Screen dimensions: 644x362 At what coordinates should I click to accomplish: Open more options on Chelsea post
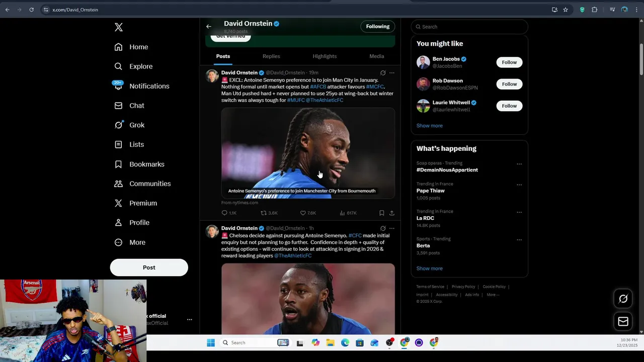392,228
